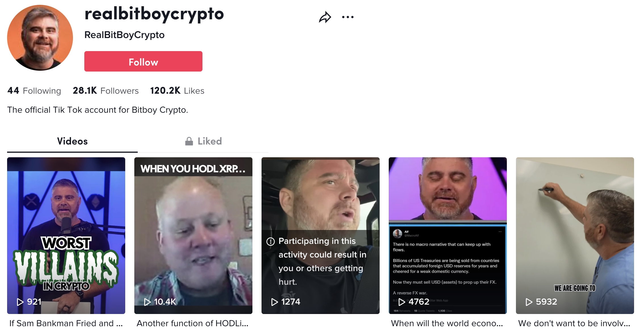Click the play icon beside 10.4K views
The height and width of the screenshot is (335, 644).
click(147, 302)
